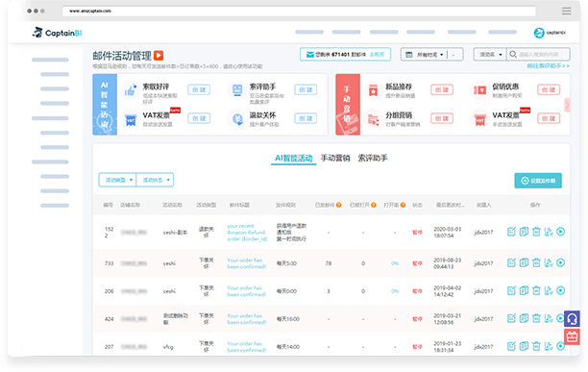This screenshot has width=588, height=372.
Task: Click the search content input field
Action: tap(538, 55)
